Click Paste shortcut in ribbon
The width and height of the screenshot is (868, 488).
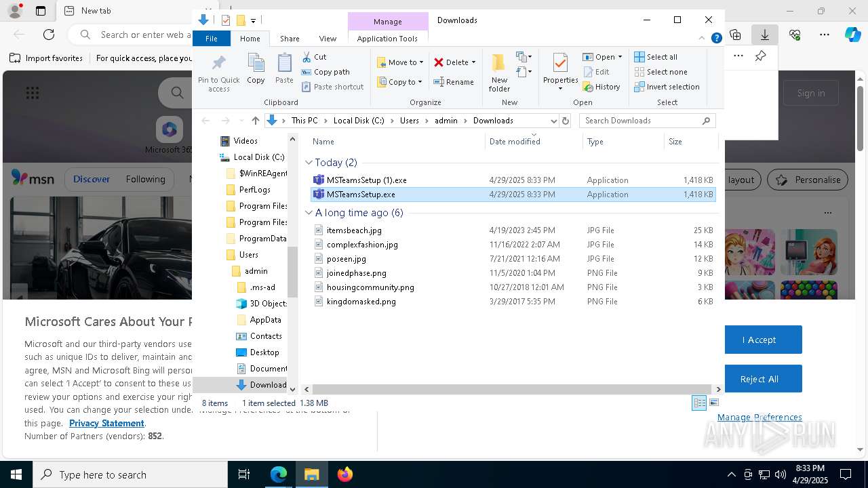[x=332, y=87]
